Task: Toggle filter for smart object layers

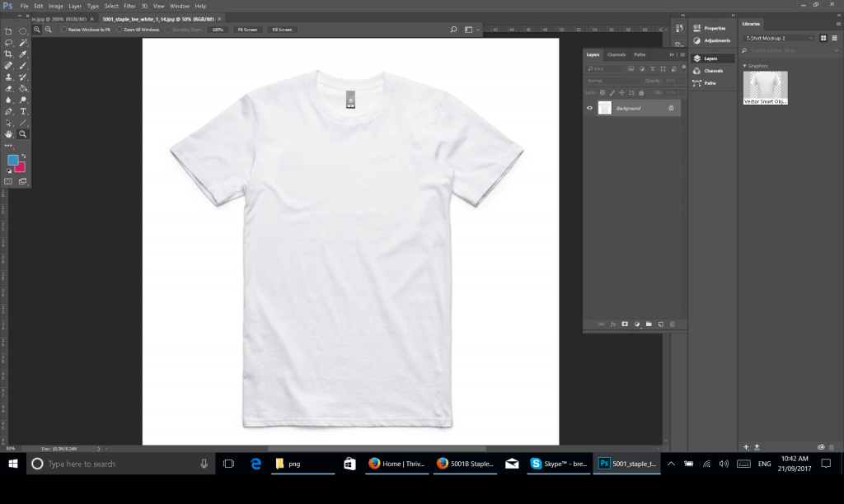Action: point(674,69)
